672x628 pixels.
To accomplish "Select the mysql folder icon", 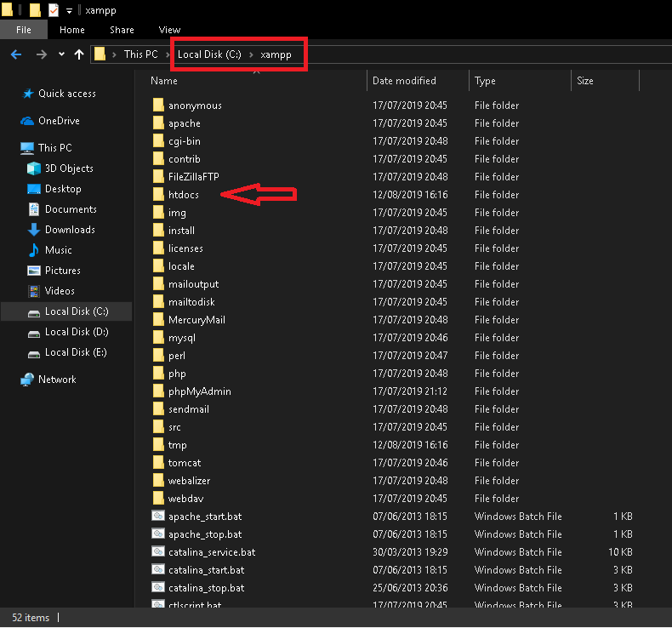I will click(158, 337).
